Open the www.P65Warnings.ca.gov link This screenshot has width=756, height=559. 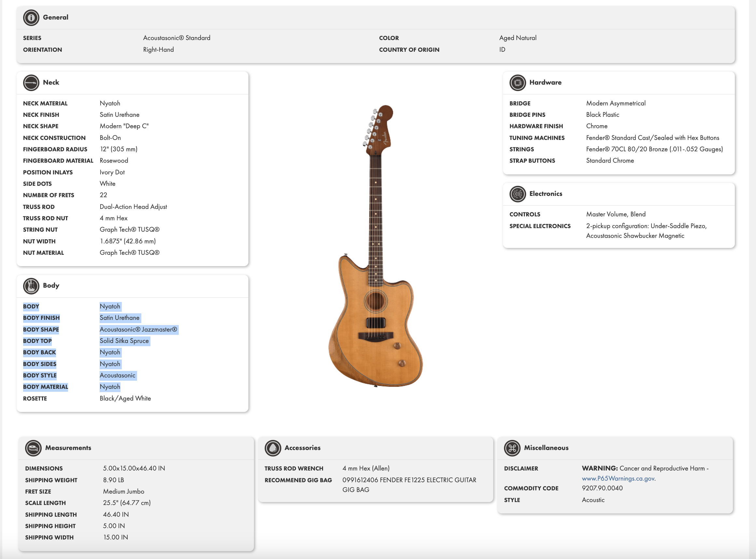[x=618, y=478]
